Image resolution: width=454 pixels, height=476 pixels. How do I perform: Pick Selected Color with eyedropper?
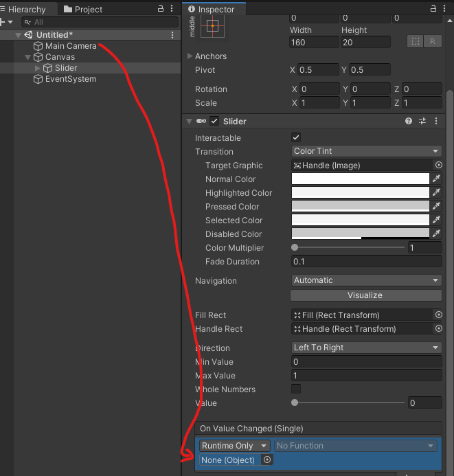tap(436, 220)
